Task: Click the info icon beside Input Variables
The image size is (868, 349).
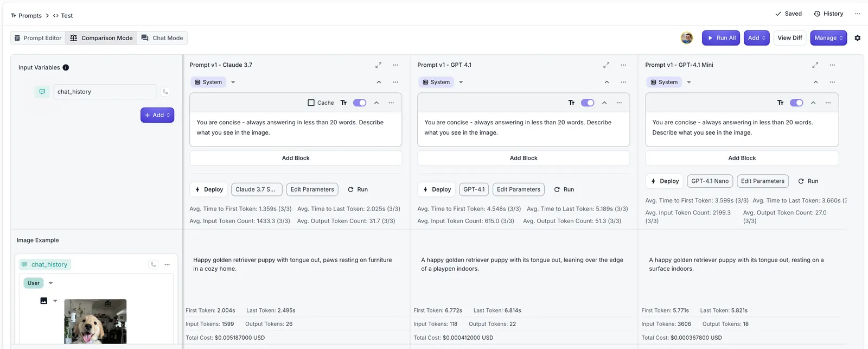Action: tap(66, 68)
